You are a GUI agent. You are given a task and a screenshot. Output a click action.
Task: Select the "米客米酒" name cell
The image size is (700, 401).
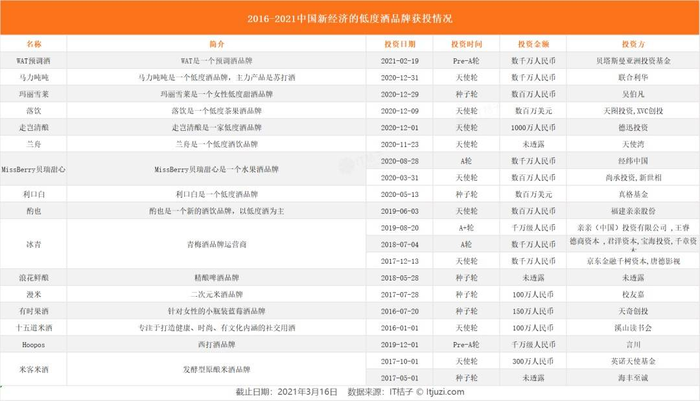click(x=33, y=369)
